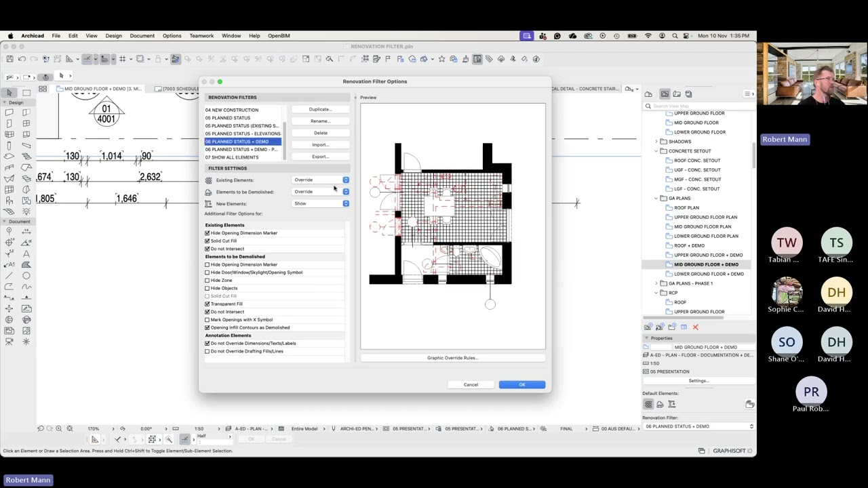Toggle Solid Cut Fill under Existing Elements
Screen dimensions: 868x488
pyautogui.click(x=208, y=241)
